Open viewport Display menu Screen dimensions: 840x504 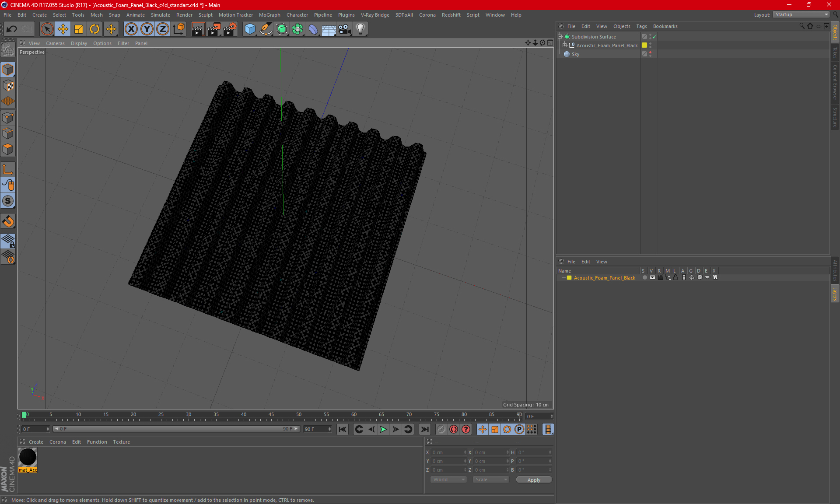pyautogui.click(x=79, y=43)
